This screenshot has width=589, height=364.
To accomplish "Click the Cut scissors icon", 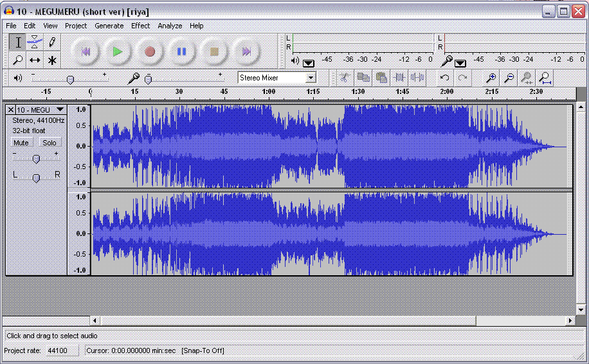I will pyautogui.click(x=345, y=78).
